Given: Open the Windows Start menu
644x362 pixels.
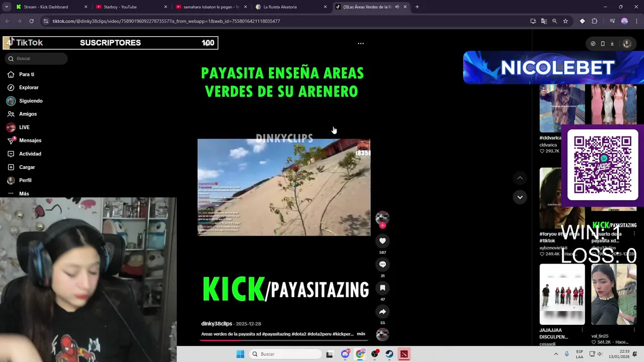Looking at the screenshot, I should [240, 354].
